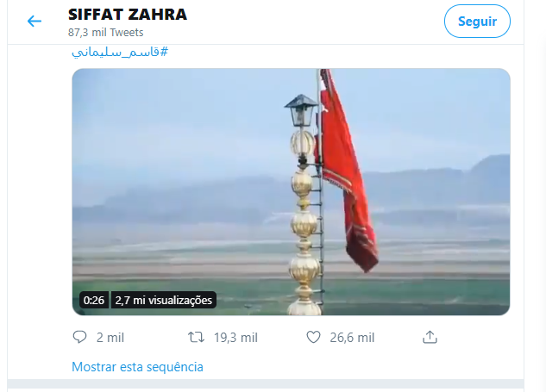This screenshot has height=392, width=546.
Task: Toggle the heart like icon
Action: click(313, 337)
